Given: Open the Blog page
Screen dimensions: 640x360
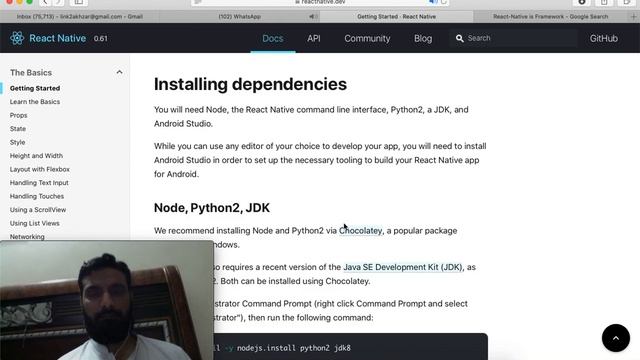Looking at the screenshot, I should 423,38.
